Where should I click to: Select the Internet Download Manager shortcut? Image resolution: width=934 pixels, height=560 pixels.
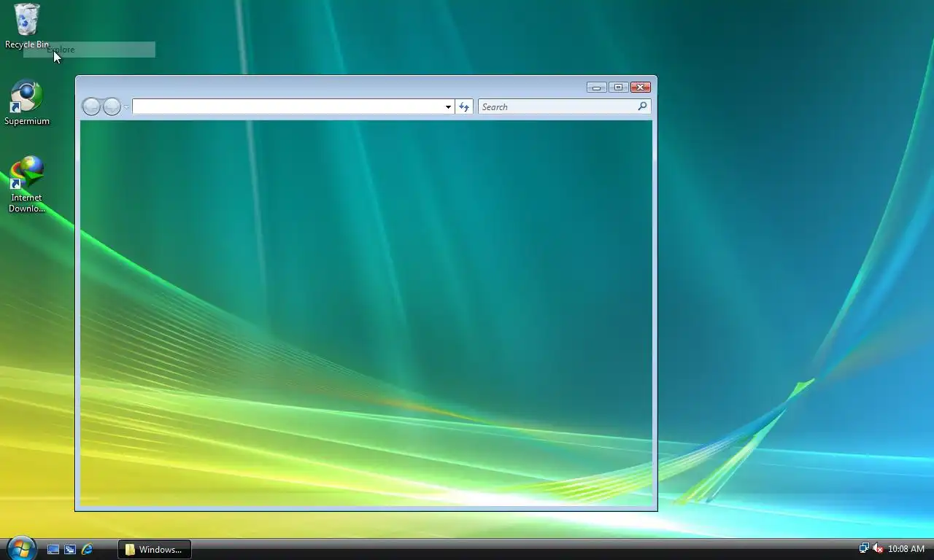[x=27, y=184]
